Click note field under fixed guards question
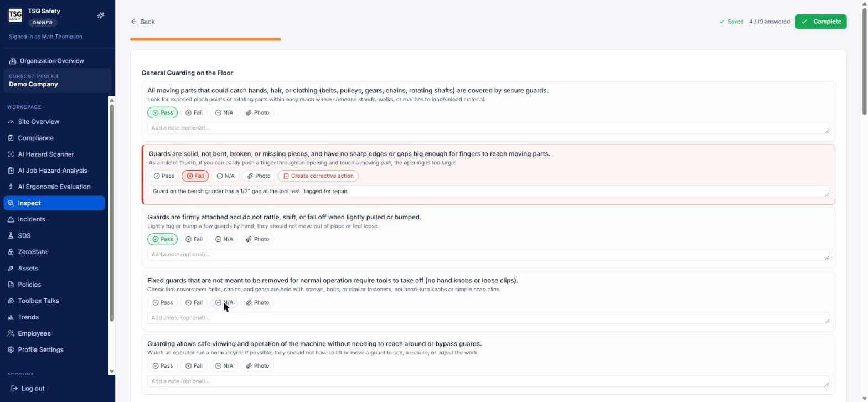 coord(488,318)
